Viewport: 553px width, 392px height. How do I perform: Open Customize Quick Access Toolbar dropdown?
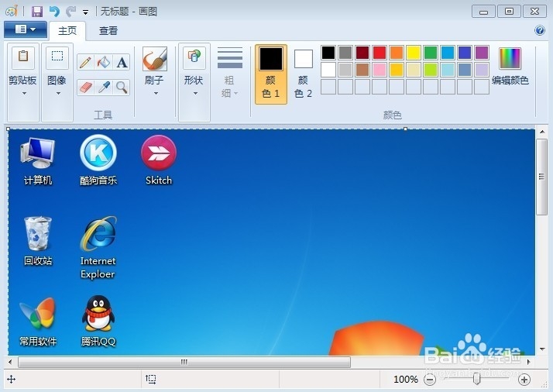85,12
